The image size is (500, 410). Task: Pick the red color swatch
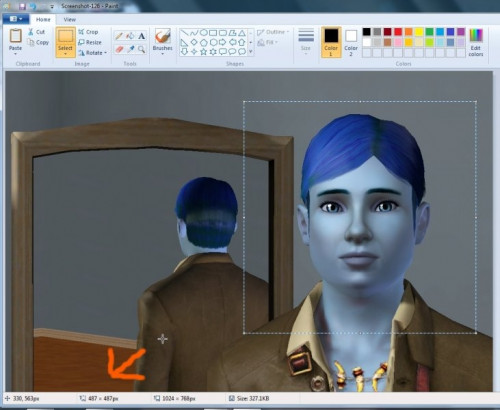click(x=398, y=32)
